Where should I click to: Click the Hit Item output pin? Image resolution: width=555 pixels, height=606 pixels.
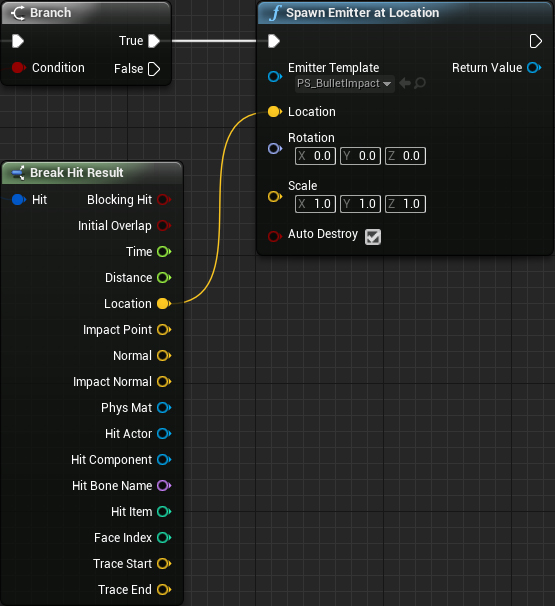click(x=164, y=512)
